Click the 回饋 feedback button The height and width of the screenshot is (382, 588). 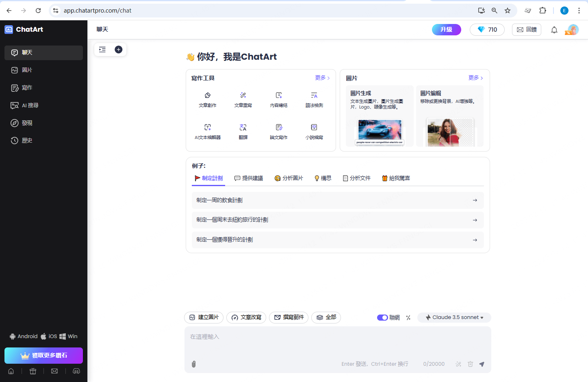(x=527, y=30)
